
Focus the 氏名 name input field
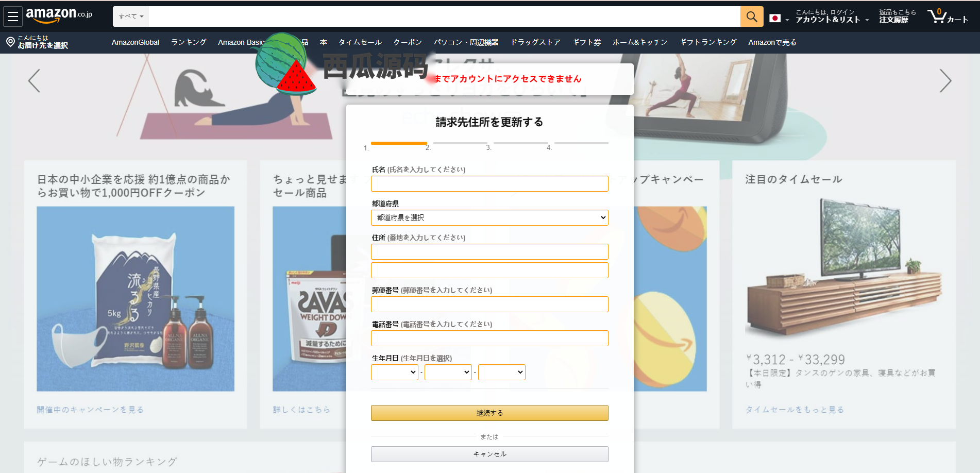click(x=489, y=183)
